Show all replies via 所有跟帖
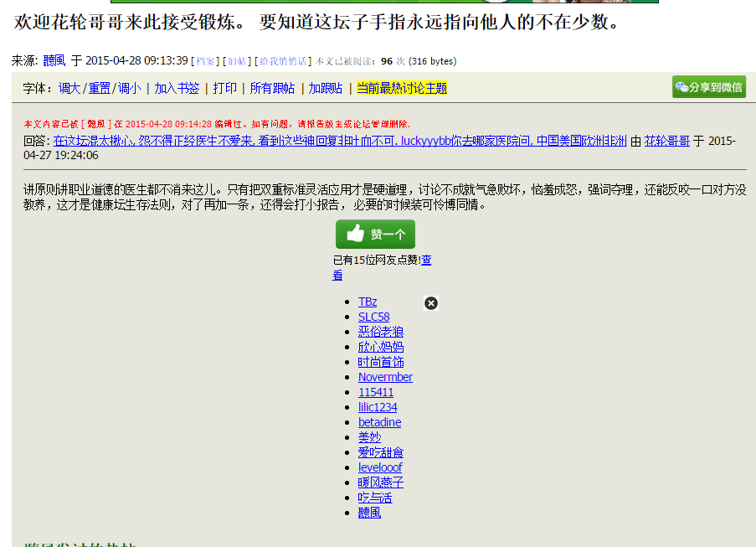This screenshot has height=547, width=756. pos(272,88)
